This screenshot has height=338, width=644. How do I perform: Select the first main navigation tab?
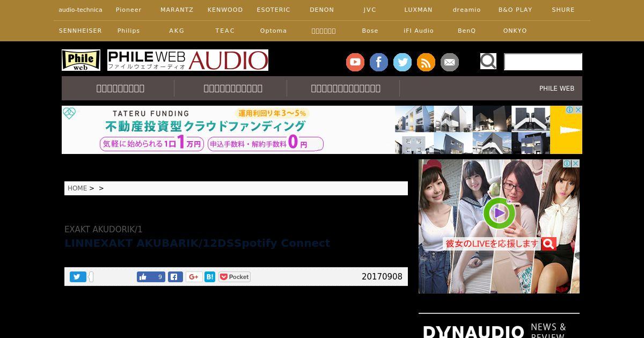pos(120,88)
